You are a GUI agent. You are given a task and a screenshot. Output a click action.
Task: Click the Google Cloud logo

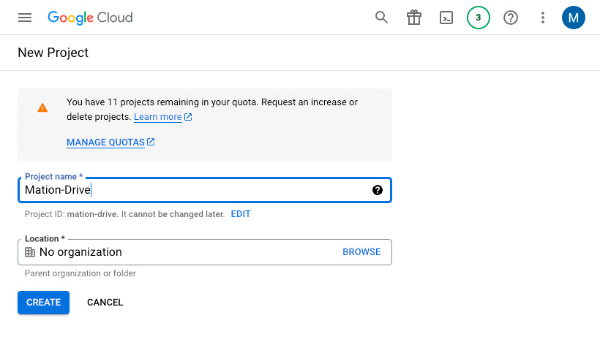point(90,18)
